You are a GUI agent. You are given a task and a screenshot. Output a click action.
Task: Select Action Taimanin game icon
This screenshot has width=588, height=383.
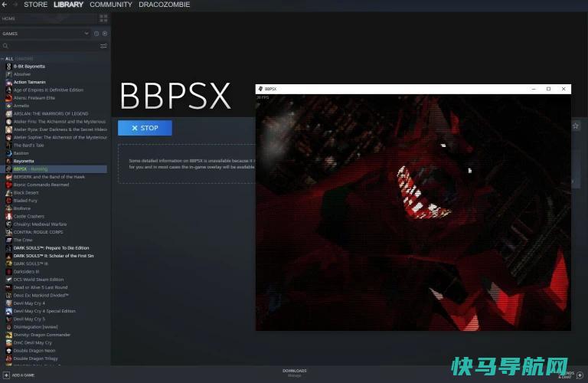coord(8,82)
